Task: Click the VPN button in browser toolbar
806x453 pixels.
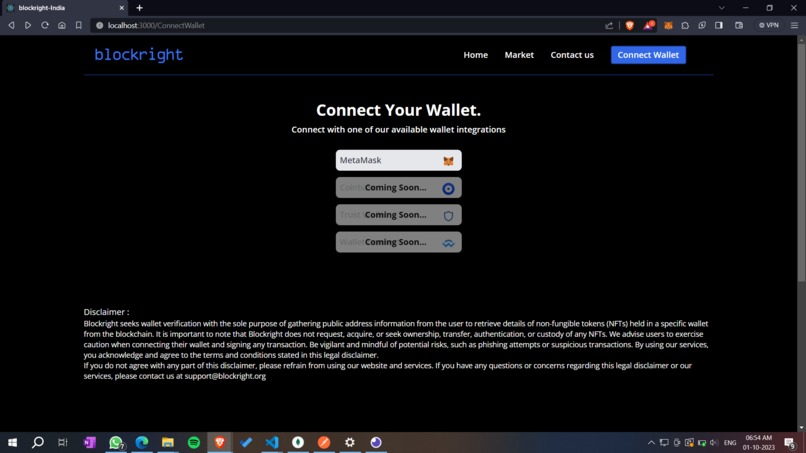Action: 769,25
